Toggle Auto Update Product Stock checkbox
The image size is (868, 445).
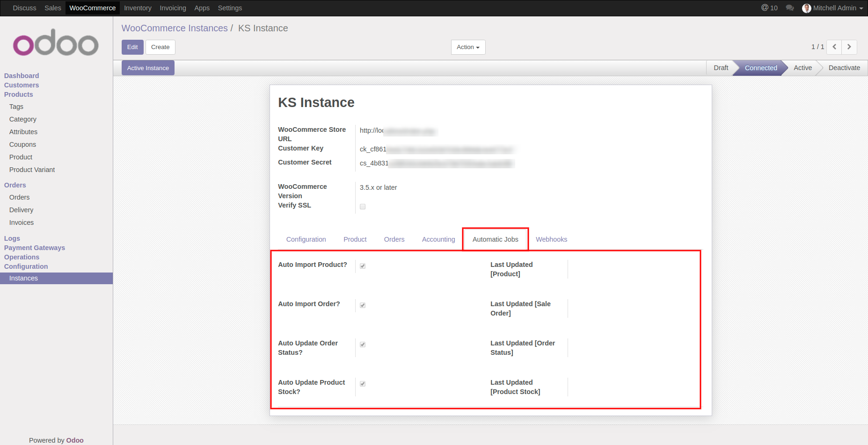(x=363, y=384)
